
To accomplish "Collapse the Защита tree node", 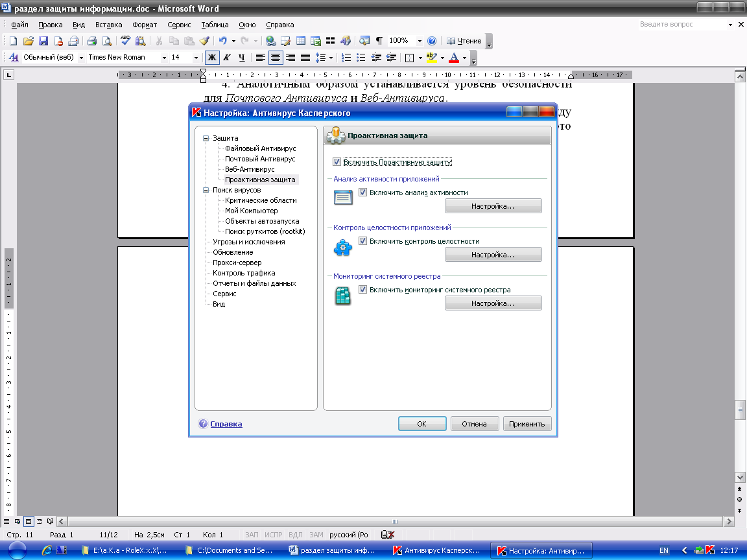I will (206, 138).
